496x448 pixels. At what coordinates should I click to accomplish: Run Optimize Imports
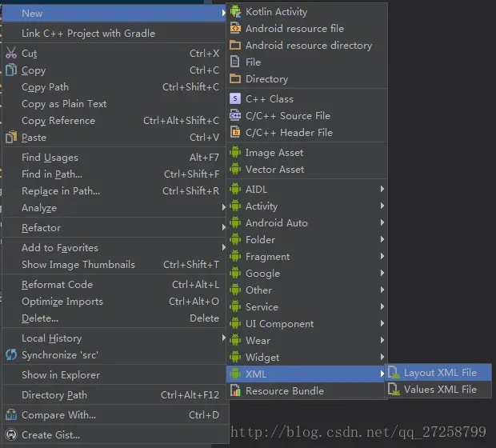click(114, 301)
